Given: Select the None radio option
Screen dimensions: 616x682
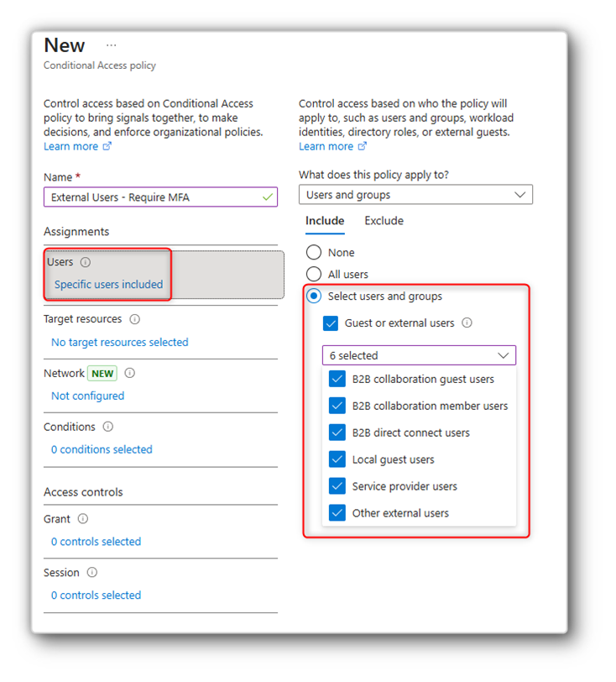Looking at the screenshot, I should 314,253.
